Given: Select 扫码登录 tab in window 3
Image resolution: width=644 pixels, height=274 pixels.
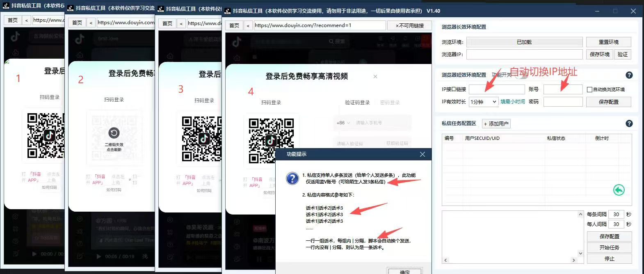Looking at the screenshot, I should click(x=204, y=100).
